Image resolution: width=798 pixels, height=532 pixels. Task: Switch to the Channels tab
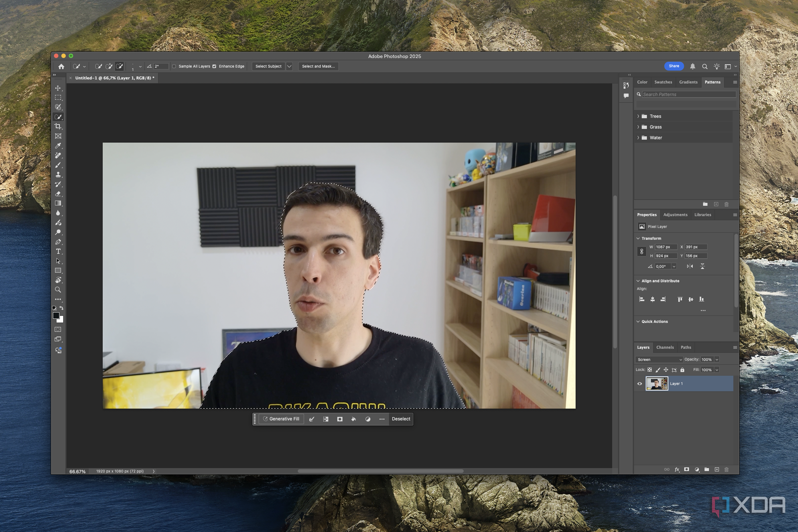coord(665,347)
